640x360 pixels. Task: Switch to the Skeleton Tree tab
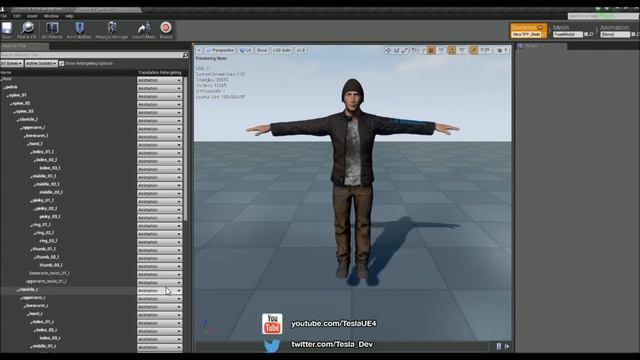pos(24,46)
